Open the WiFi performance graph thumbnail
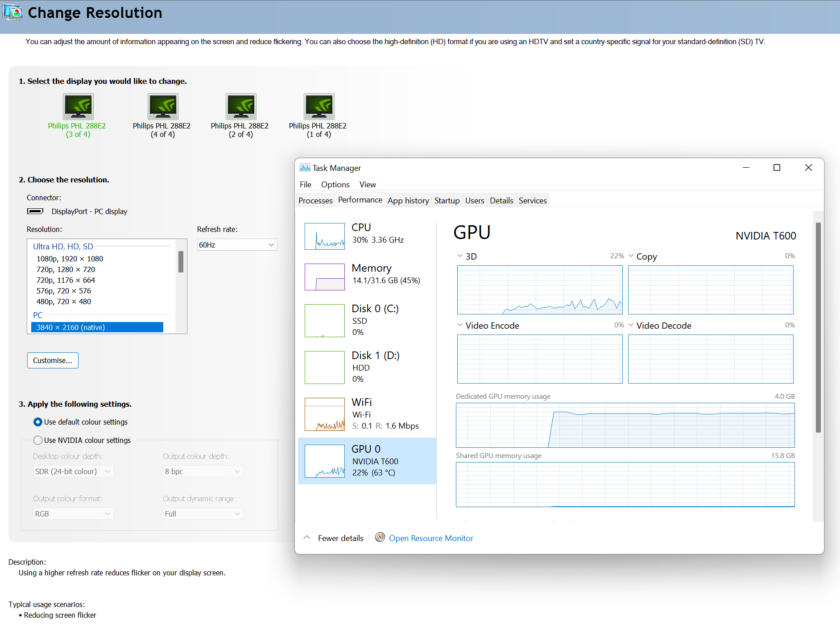840x636 pixels. pos(325,414)
